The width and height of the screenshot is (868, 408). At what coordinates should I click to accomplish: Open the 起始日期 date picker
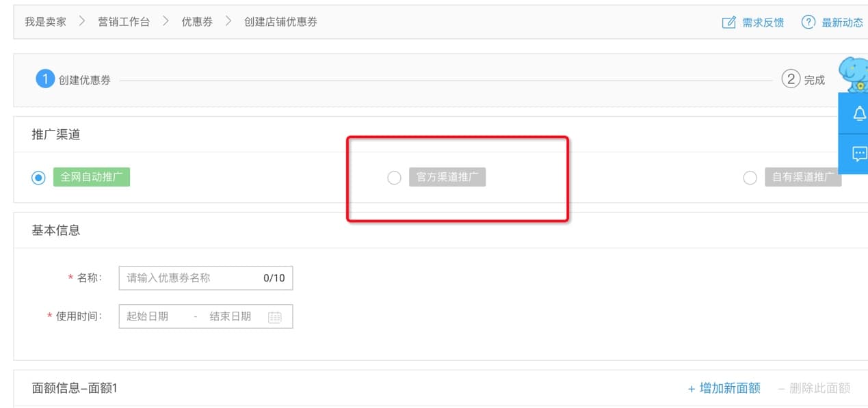pyautogui.click(x=148, y=316)
